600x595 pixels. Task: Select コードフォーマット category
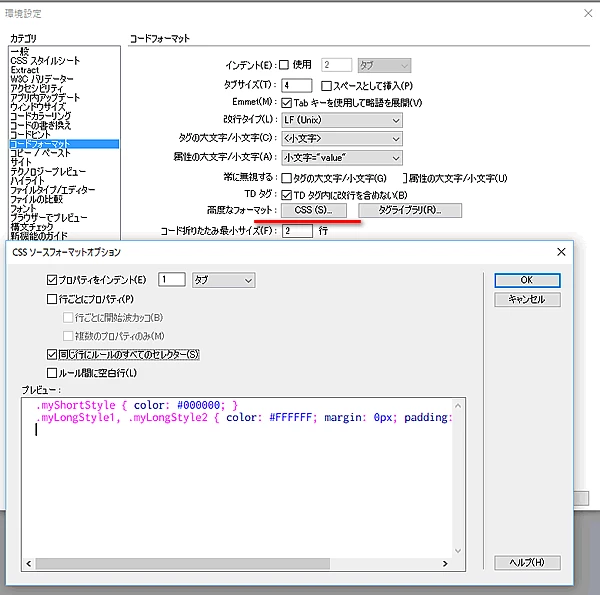[x=64, y=144]
